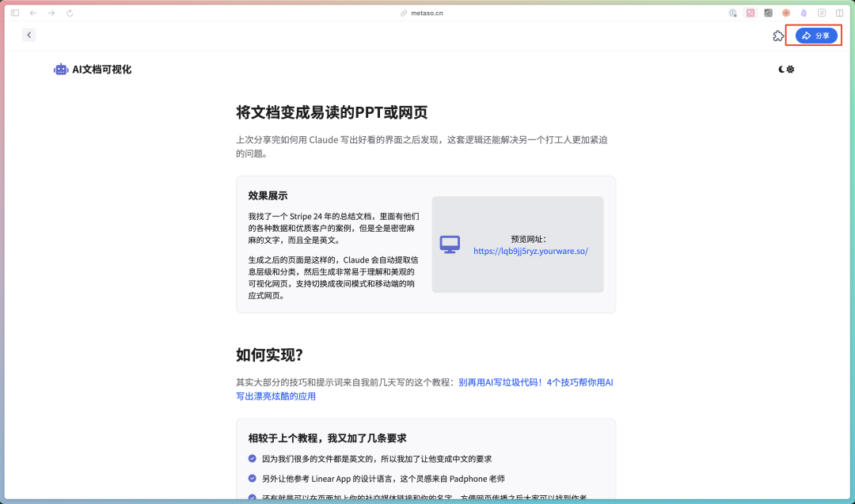
Task: Open the gray image extension icon
Action: click(768, 13)
